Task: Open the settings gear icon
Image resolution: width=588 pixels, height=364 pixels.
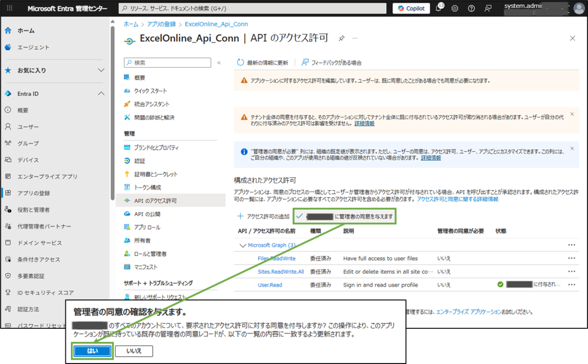Action: click(x=455, y=8)
